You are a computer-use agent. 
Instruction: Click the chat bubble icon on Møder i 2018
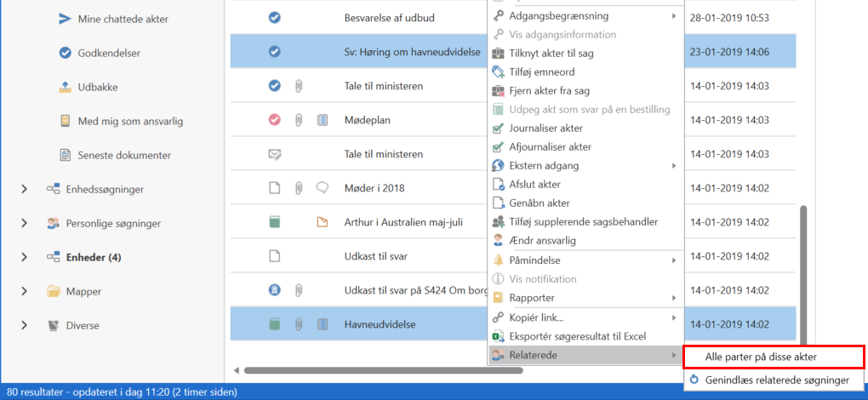tap(323, 188)
